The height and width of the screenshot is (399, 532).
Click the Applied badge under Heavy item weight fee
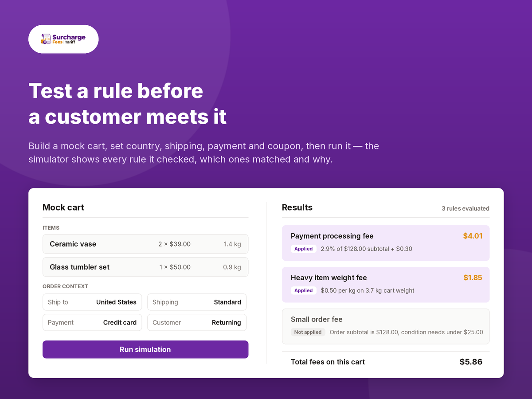point(304,290)
